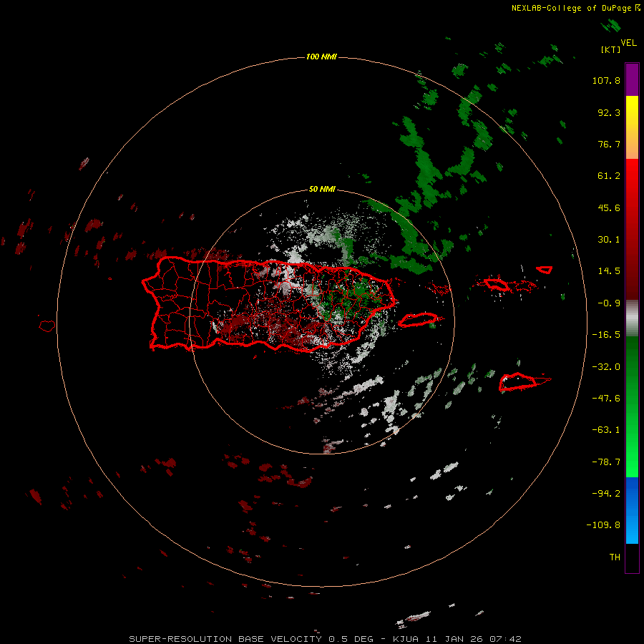The image size is (644, 644).
Task: Click the -78.7 scale value
Action: (x=606, y=462)
